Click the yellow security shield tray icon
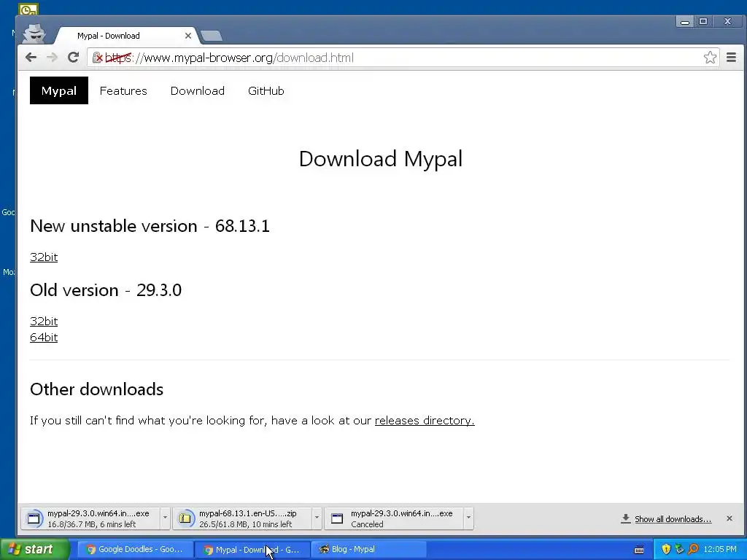 [666, 550]
